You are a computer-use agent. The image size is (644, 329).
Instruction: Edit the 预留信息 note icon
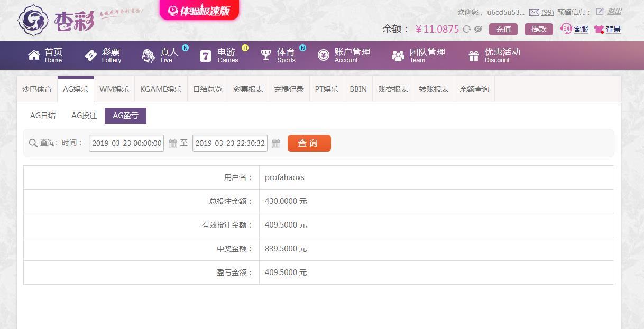point(600,12)
